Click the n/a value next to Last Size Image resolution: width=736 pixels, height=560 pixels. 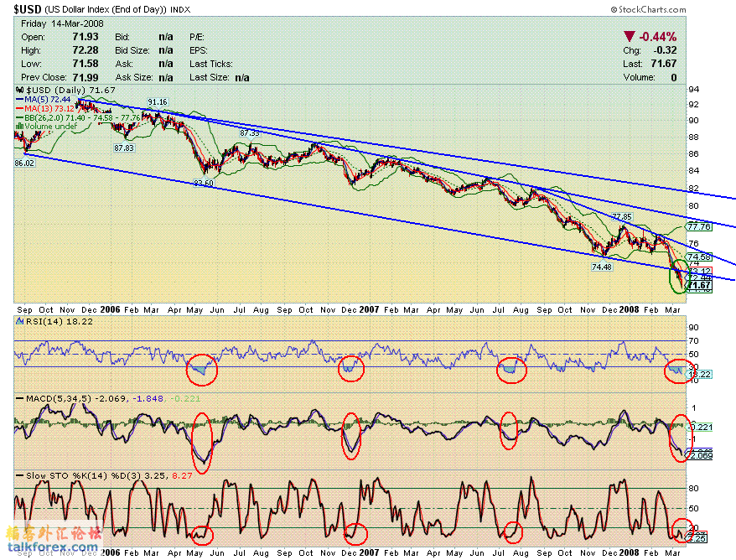pos(241,77)
